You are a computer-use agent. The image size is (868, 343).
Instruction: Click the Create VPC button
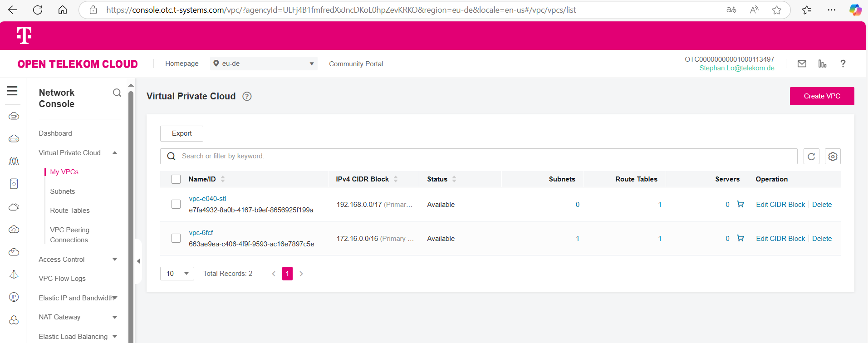tap(822, 96)
